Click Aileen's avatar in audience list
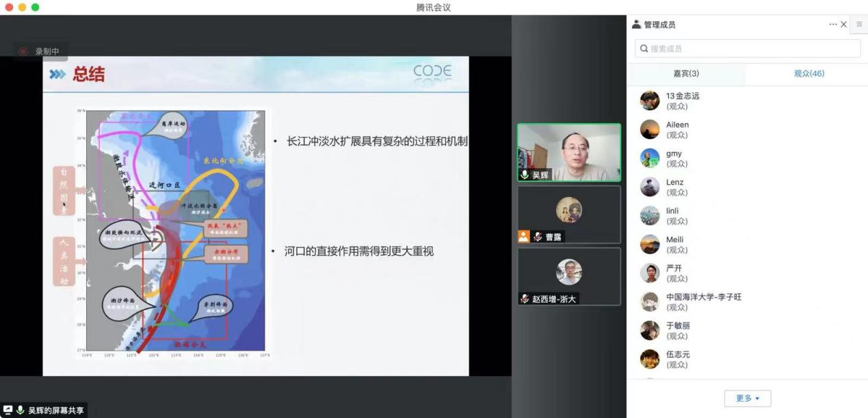The width and height of the screenshot is (868, 418). coord(649,129)
